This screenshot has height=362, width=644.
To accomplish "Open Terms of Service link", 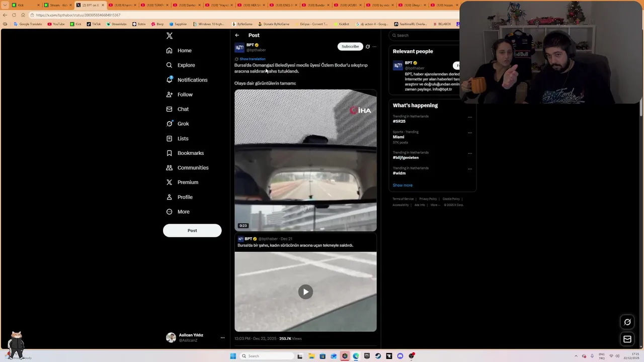I will click(x=403, y=199).
